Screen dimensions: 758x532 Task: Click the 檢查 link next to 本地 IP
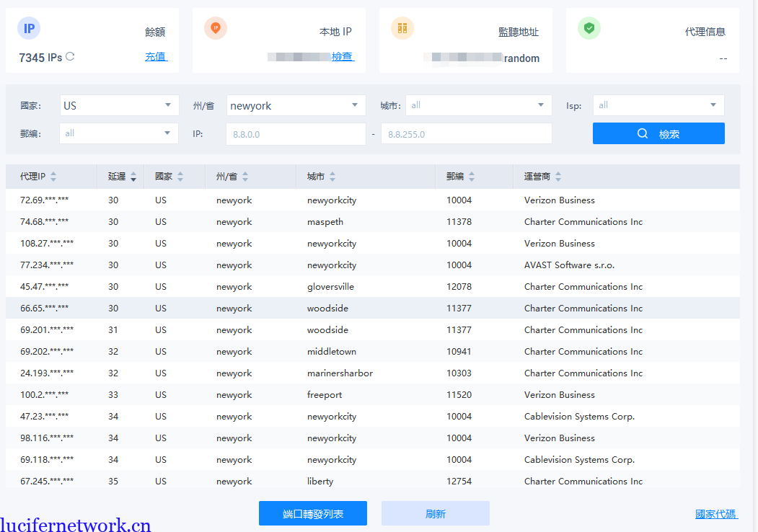[x=343, y=56]
